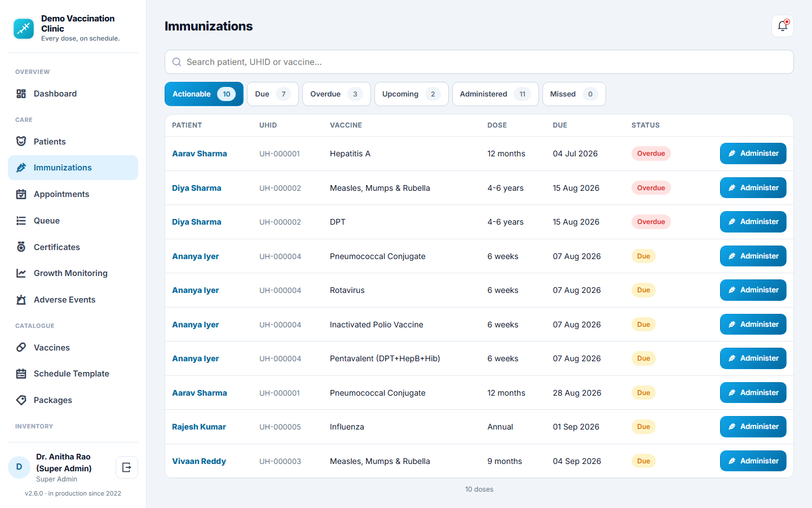This screenshot has height=508, width=812.
Task: Click the search magnifier icon
Action: click(x=177, y=62)
